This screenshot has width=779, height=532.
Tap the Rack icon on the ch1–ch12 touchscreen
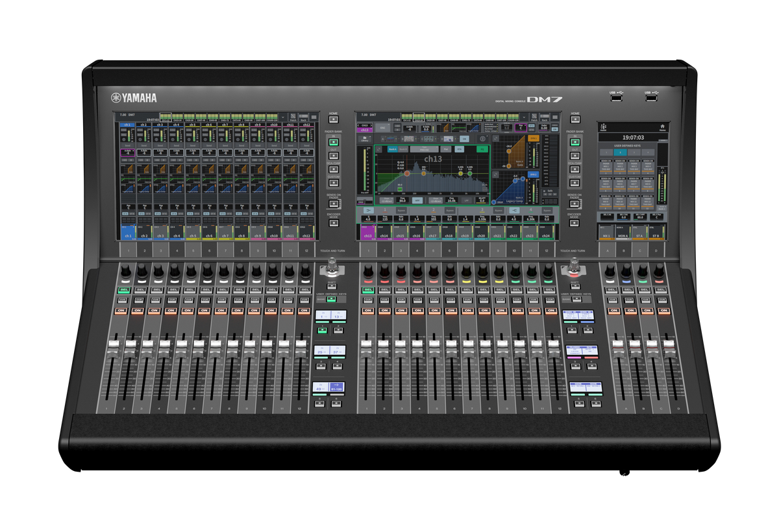[304, 117]
